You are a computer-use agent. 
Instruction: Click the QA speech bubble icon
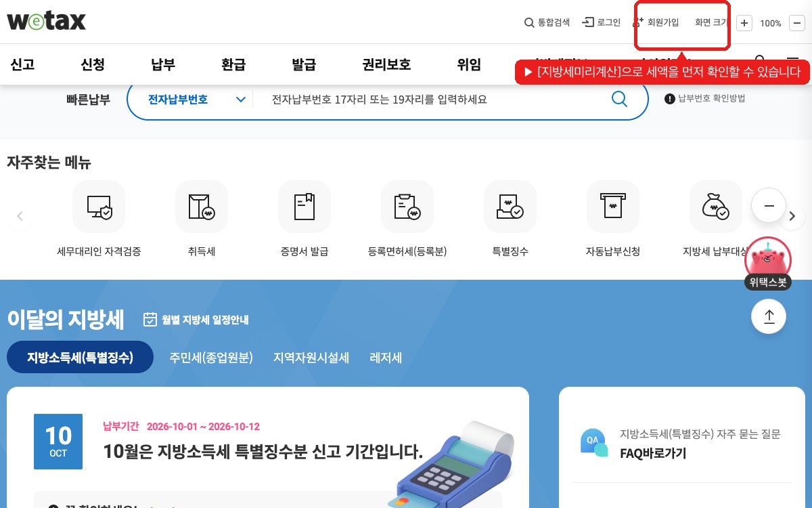(x=593, y=443)
